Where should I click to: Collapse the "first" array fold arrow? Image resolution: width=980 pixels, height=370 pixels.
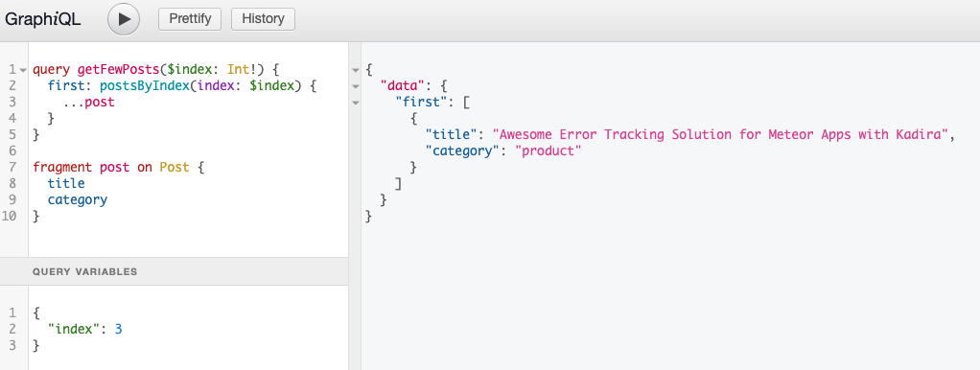coord(356,102)
